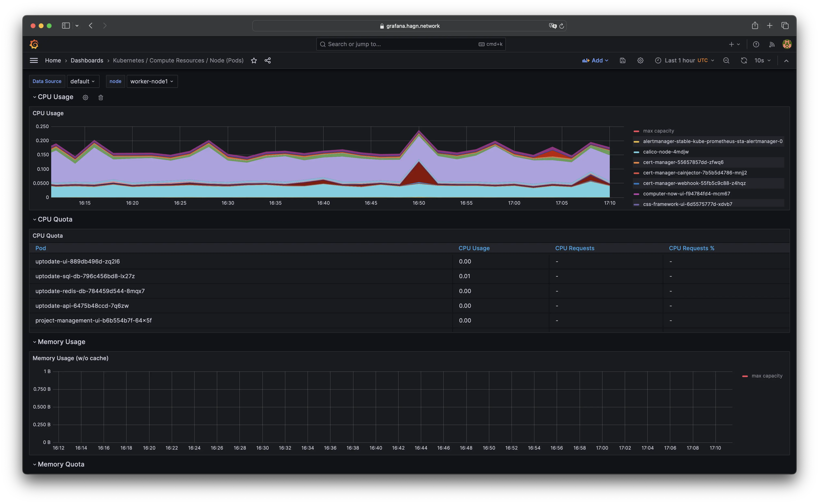Open the worker-node1 node dropdown
Viewport: 819px width, 504px height.
pyautogui.click(x=152, y=81)
